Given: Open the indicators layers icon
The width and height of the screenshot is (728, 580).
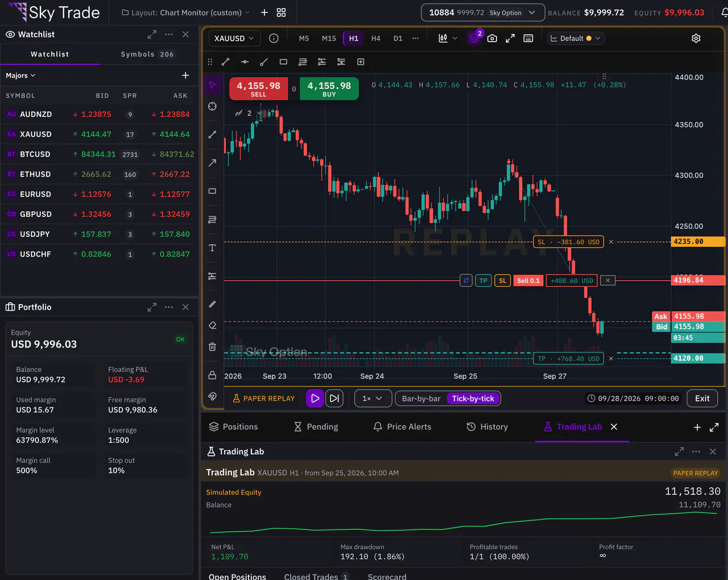Looking at the screenshot, I should (x=474, y=38).
